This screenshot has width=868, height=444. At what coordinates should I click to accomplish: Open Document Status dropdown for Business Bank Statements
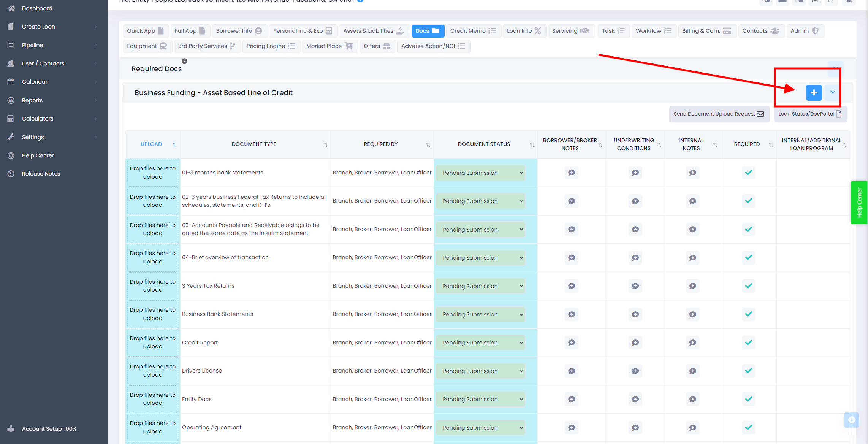(480, 314)
